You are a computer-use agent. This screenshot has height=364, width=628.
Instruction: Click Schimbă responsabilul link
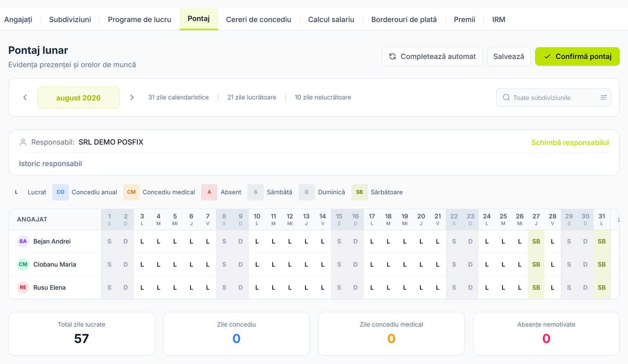(x=570, y=143)
